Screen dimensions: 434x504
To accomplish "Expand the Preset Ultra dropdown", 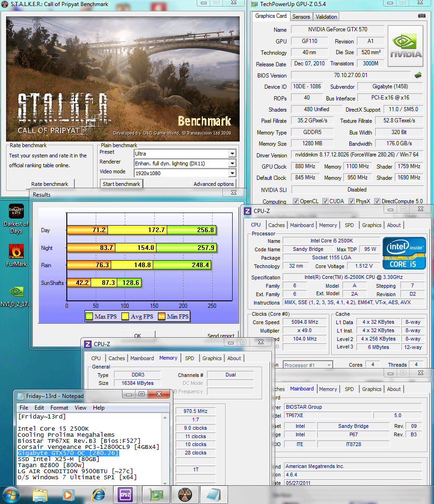I will [x=232, y=154].
